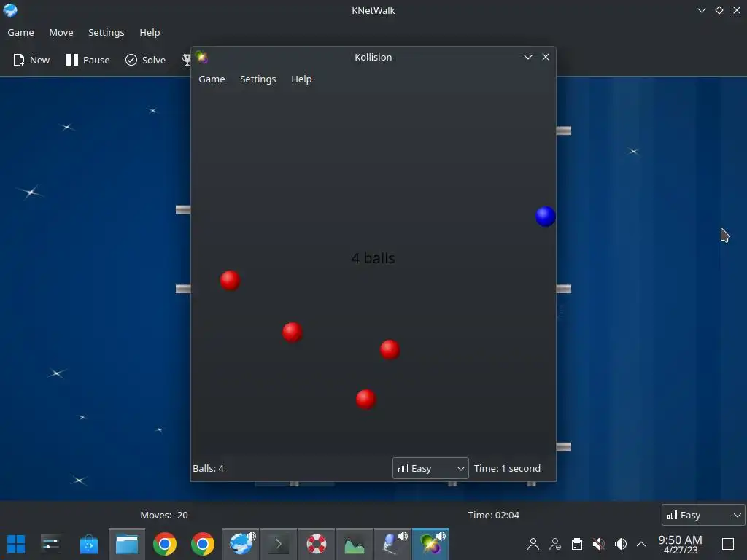This screenshot has height=560, width=747.
Task: Open the application launcher start icon
Action: [x=16, y=544]
